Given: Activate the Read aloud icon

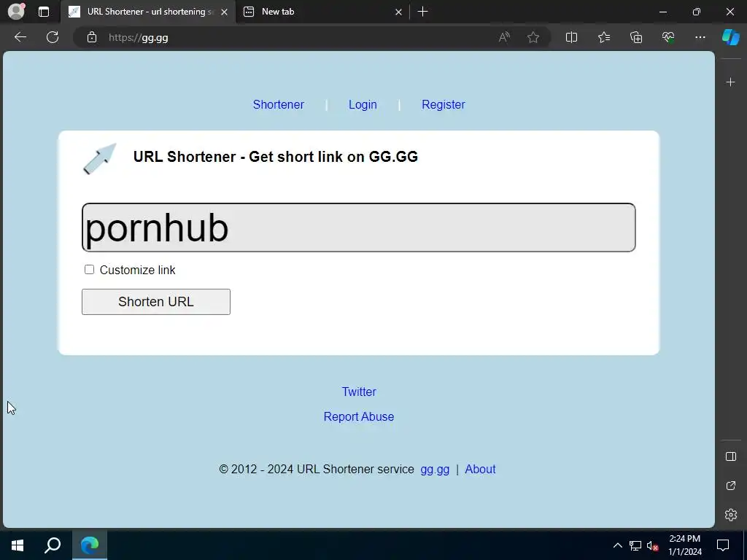Looking at the screenshot, I should [x=504, y=37].
